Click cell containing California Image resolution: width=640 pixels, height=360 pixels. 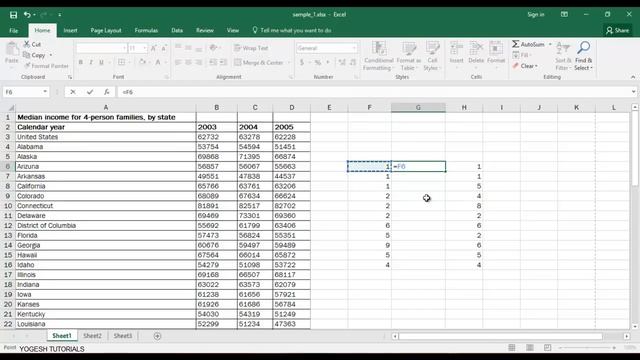tap(106, 186)
